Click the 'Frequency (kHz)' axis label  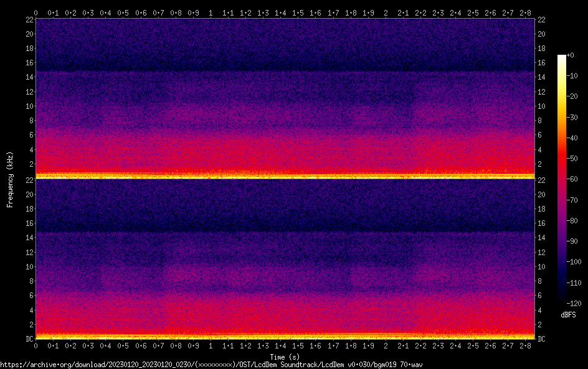[x=10, y=179]
